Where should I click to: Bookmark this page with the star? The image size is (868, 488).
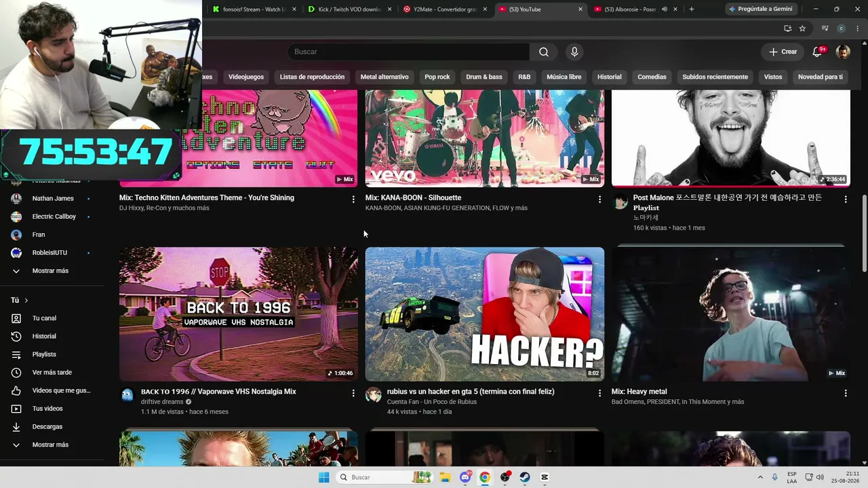click(802, 28)
